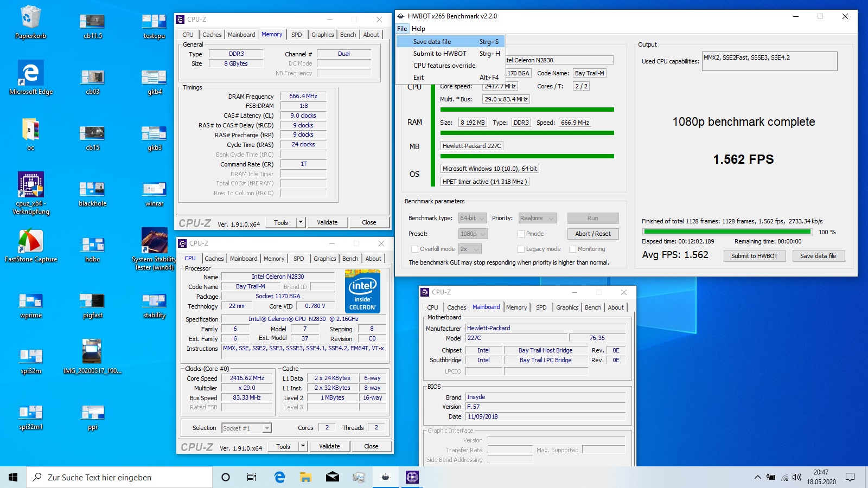The width and height of the screenshot is (868, 488).
Task: Show hidden system tray icons chevron
Action: pyautogui.click(x=757, y=477)
